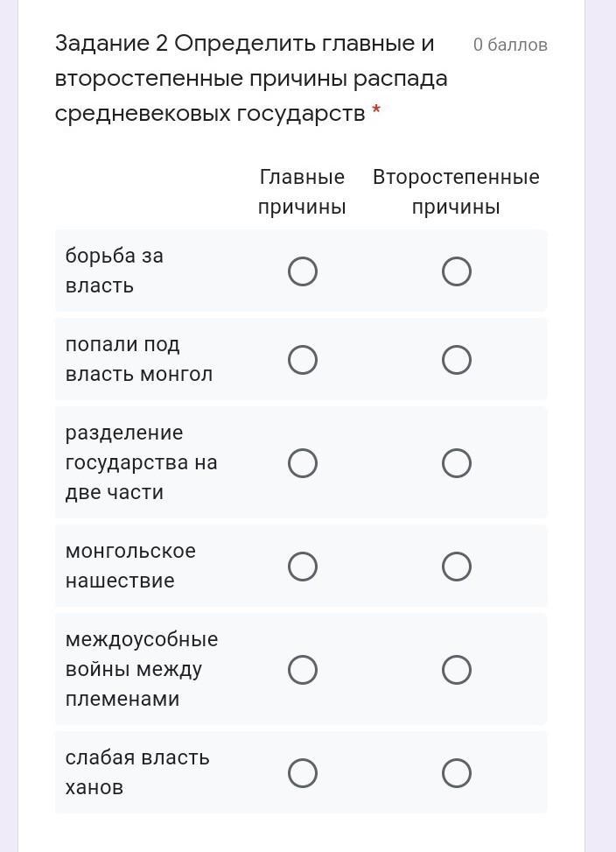The height and width of the screenshot is (852, 616).
Task: Pick Второстепенные причины for 'междоусобные войны между племенами'
Action: tap(457, 670)
